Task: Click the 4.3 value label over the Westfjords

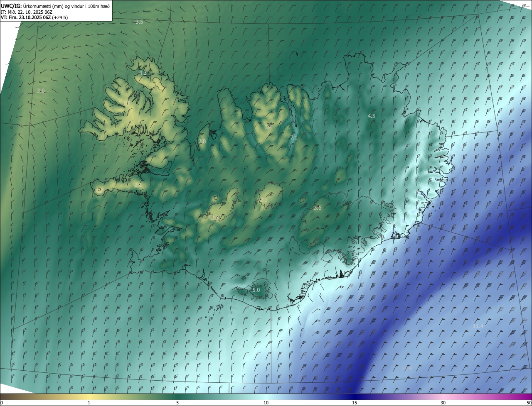Action: [x=143, y=73]
